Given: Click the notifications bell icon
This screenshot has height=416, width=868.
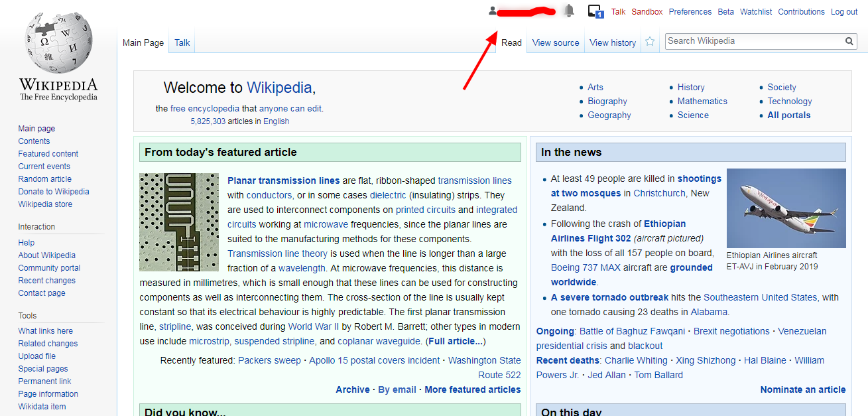Looking at the screenshot, I should pos(569,11).
